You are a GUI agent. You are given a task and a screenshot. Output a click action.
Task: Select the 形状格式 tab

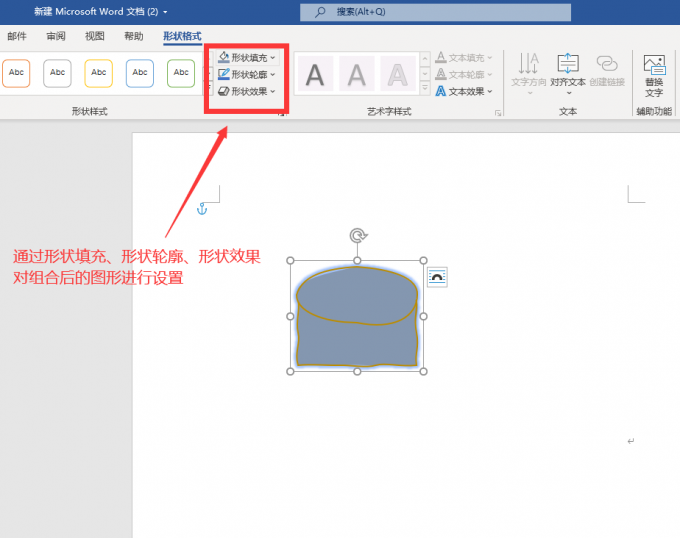click(x=182, y=36)
